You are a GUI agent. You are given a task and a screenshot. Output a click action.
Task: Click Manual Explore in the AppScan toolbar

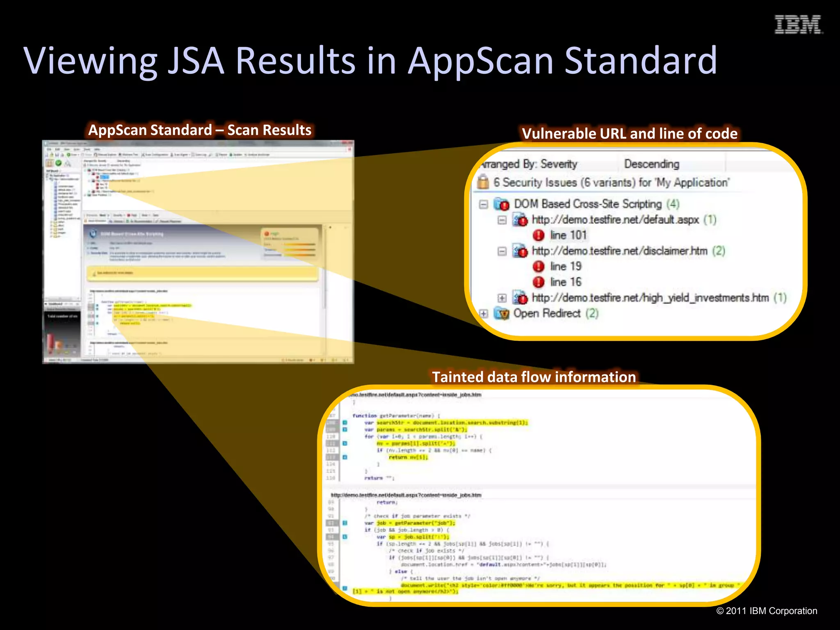(x=105, y=155)
